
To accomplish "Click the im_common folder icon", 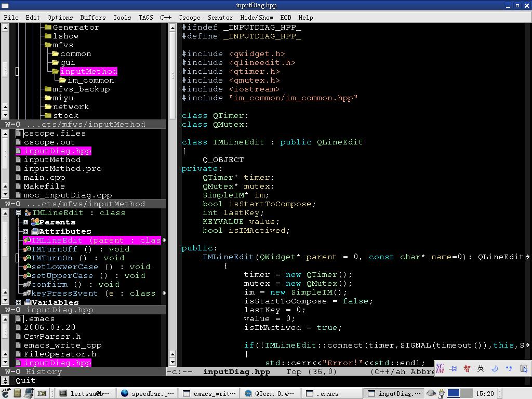I will tap(62, 80).
